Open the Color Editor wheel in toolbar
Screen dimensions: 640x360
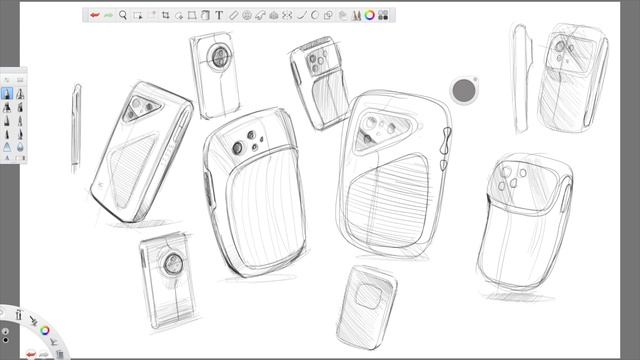coord(370,16)
